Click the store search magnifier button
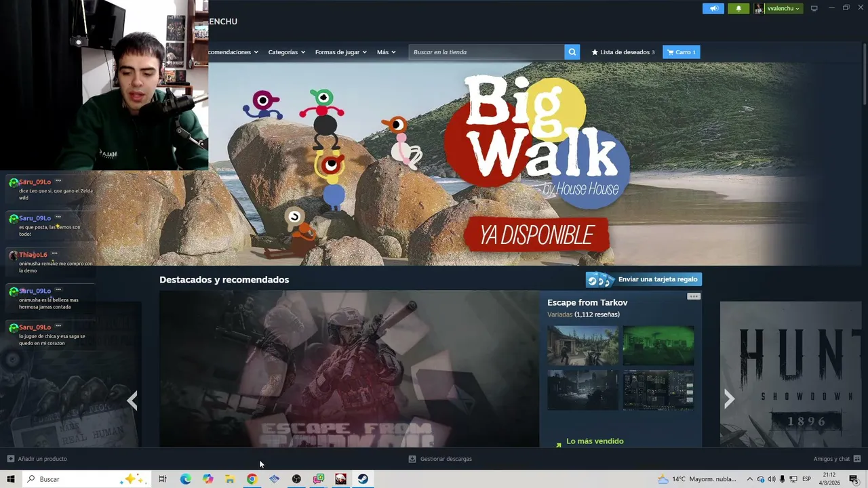868x488 pixels. click(572, 52)
